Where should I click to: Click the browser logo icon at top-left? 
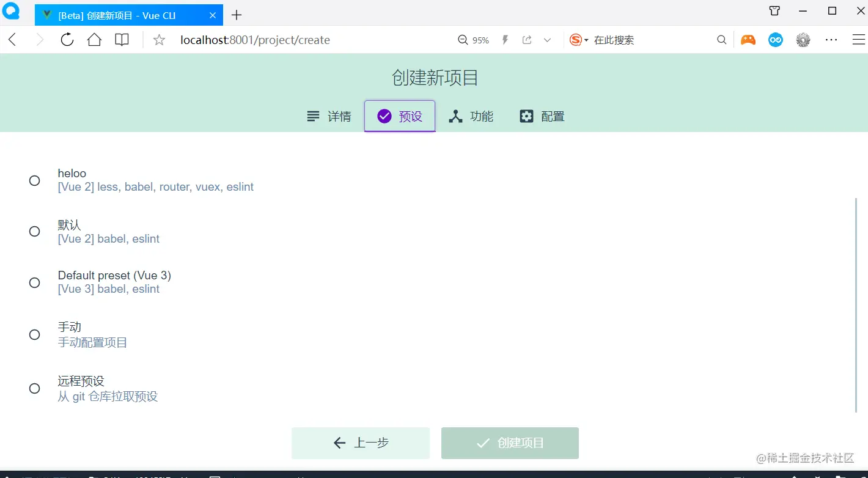(12, 11)
